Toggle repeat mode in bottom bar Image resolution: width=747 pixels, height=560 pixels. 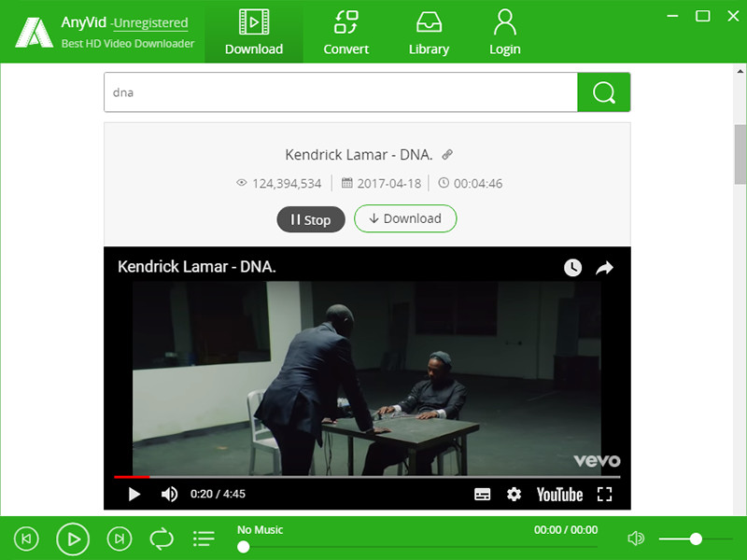[x=162, y=539]
